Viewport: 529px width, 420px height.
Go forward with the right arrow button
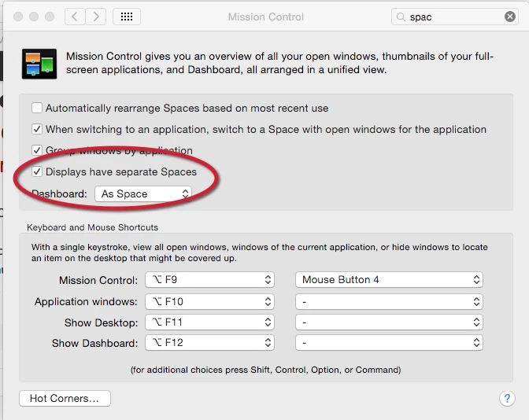tap(96, 17)
